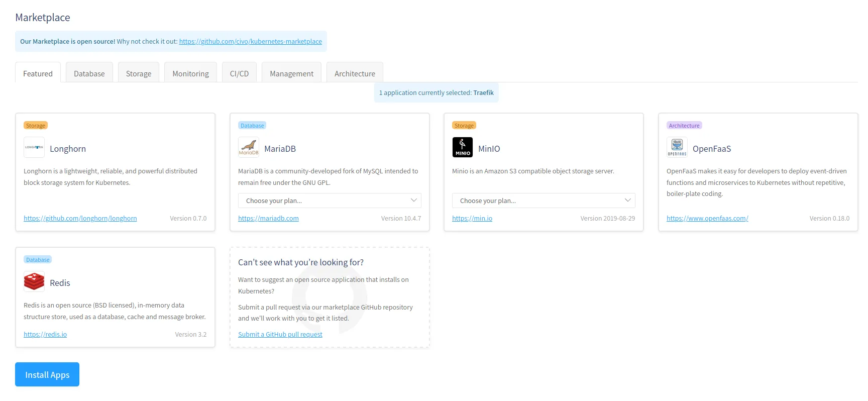Select the Monitoring tab
The width and height of the screenshot is (868, 401).
[190, 73]
